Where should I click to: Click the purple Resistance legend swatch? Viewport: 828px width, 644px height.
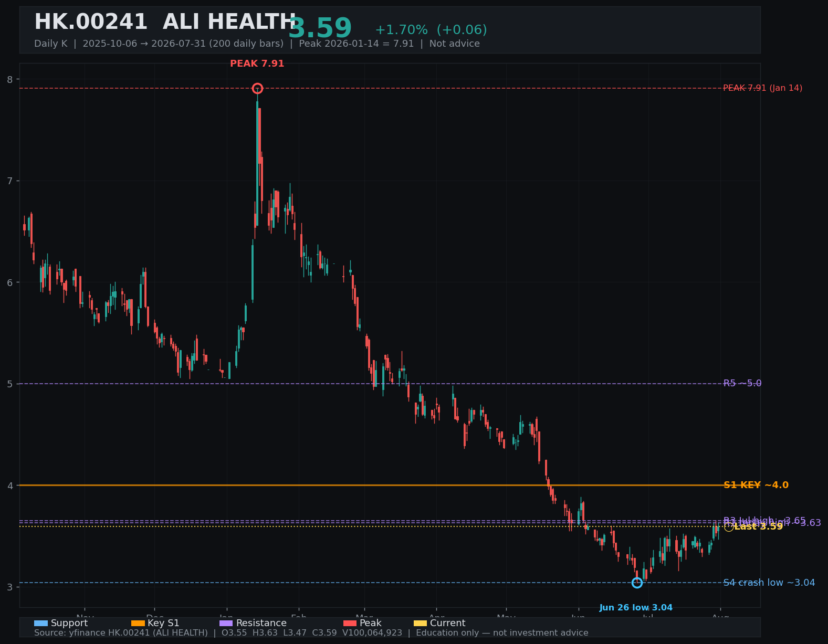click(226, 623)
